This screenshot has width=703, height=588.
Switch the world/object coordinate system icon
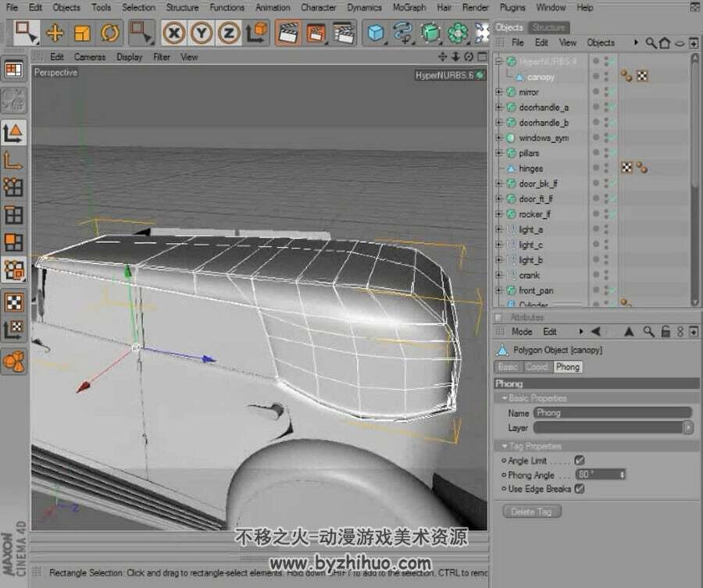[256, 33]
